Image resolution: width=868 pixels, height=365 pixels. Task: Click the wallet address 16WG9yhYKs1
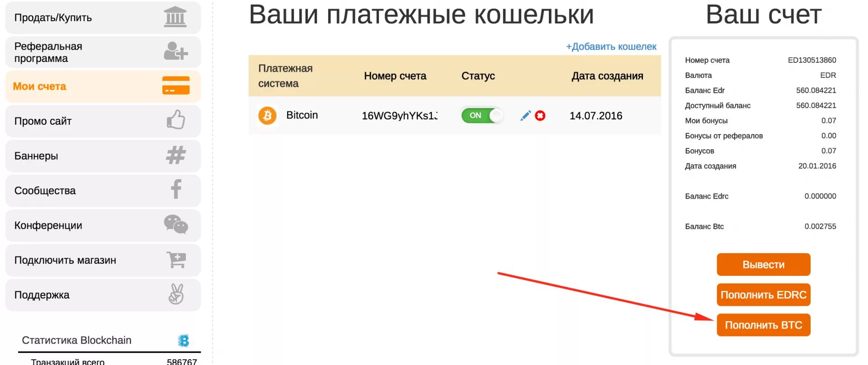pos(400,116)
